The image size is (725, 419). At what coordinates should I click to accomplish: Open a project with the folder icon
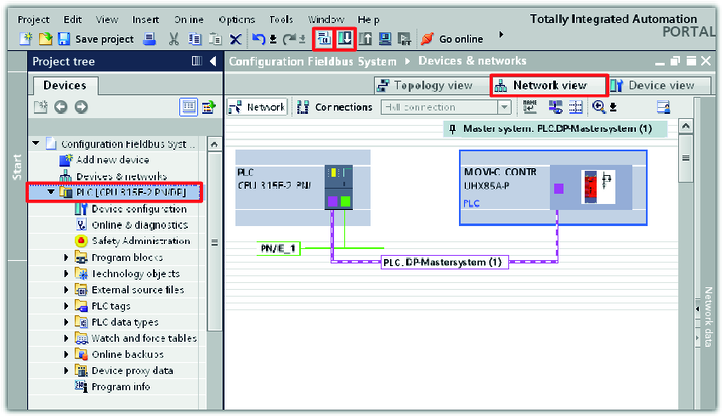click(x=45, y=39)
